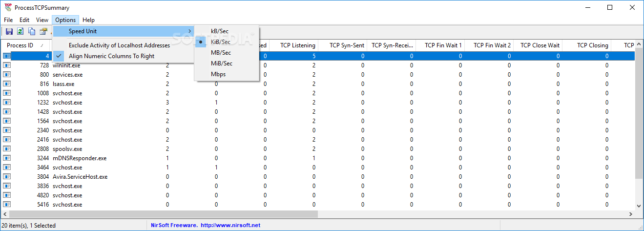Click the icon of svchost.exe PID 4820

(x=7, y=195)
